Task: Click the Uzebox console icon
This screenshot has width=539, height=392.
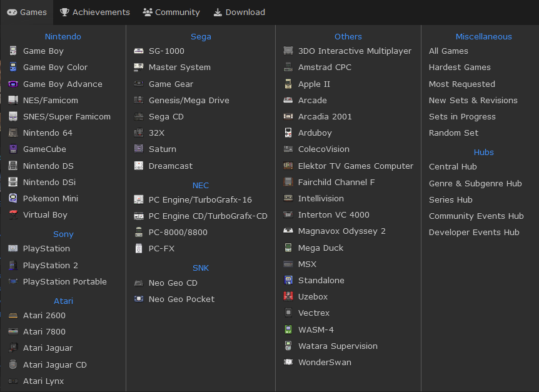Action: click(x=288, y=296)
